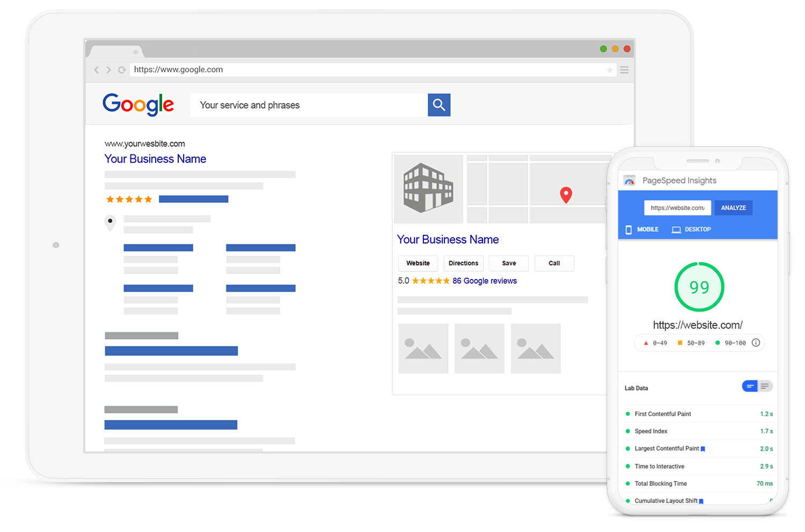Open the 86 Google reviews link
The width and height of the screenshot is (805, 532).
[x=484, y=281]
